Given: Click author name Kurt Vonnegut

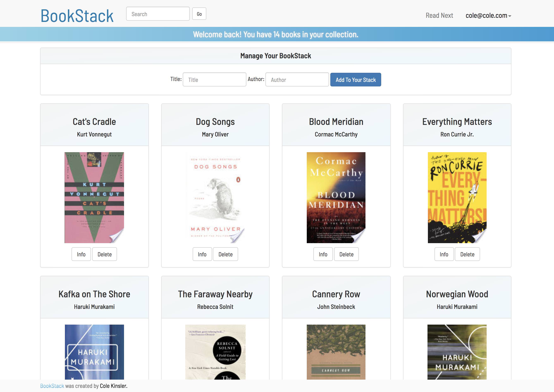Looking at the screenshot, I should click(94, 134).
